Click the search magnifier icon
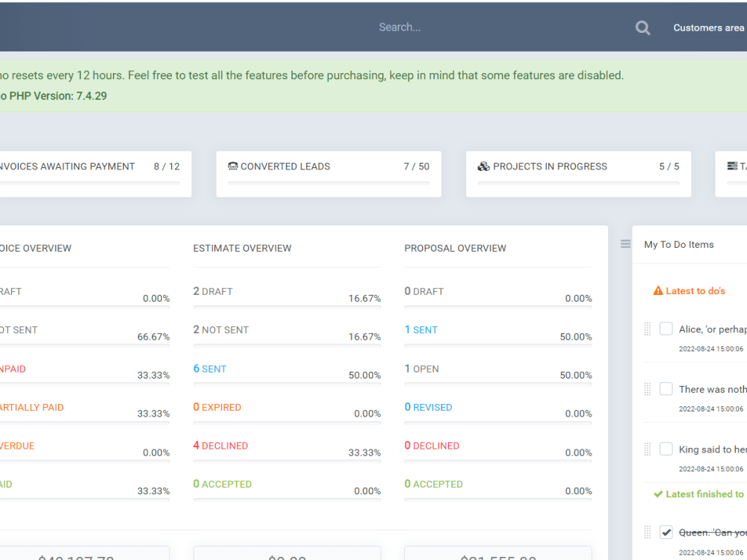Screen dimensions: 747x560 tap(642, 27)
